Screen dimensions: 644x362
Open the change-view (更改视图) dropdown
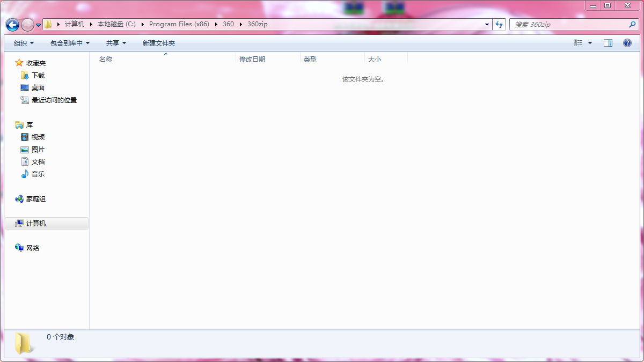pyautogui.click(x=582, y=42)
